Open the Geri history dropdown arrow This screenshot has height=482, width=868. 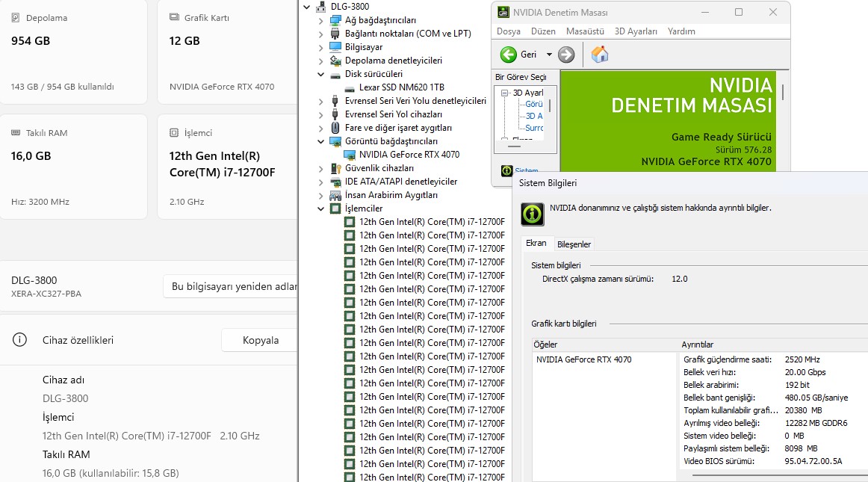(549, 55)
